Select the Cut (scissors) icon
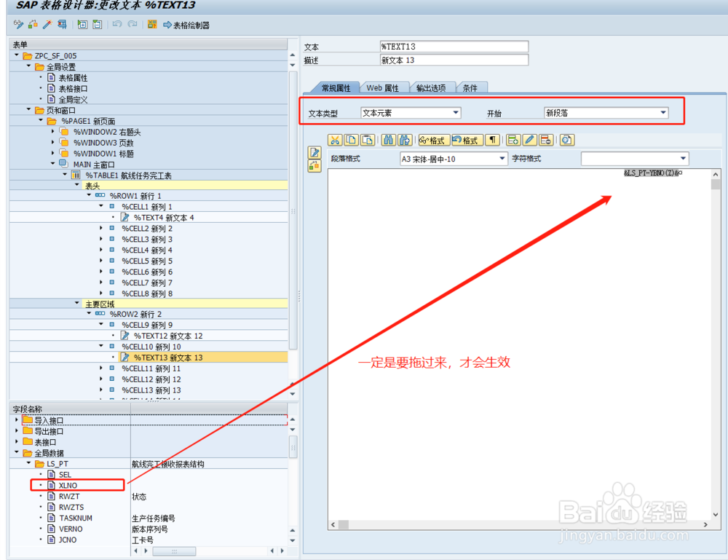This screenshot has width=728, height=560. pyautogui.click(x=335, y=140)
